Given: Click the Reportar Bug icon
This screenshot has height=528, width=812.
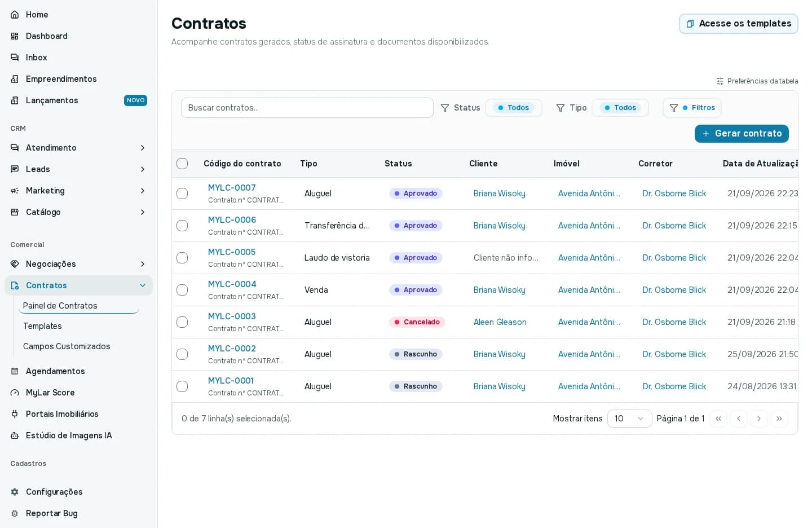Looking at the screenshot, I should pos(15,513).
